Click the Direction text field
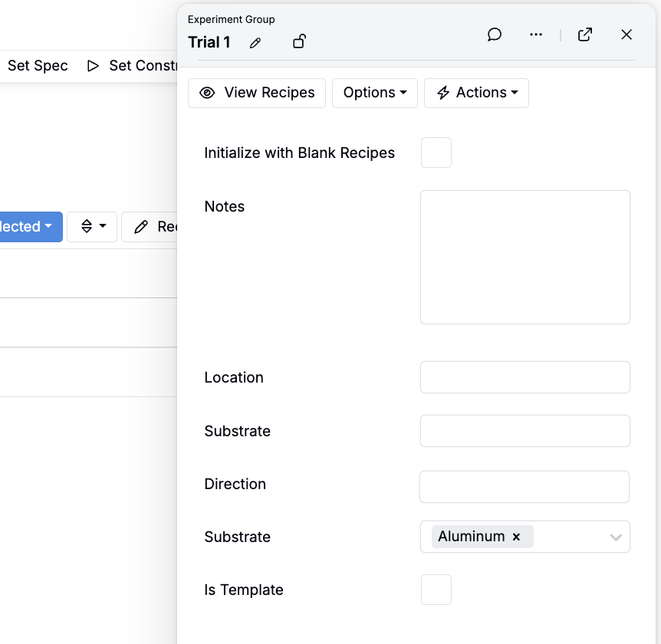This screenshot has height=644, width=661. (x=525, y=487)
